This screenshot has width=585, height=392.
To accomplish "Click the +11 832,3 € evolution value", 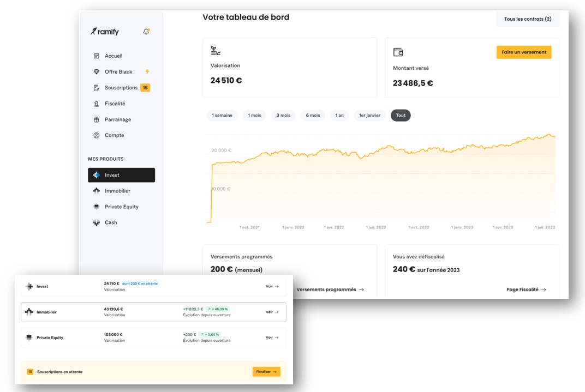I will [x=193, y=309].
